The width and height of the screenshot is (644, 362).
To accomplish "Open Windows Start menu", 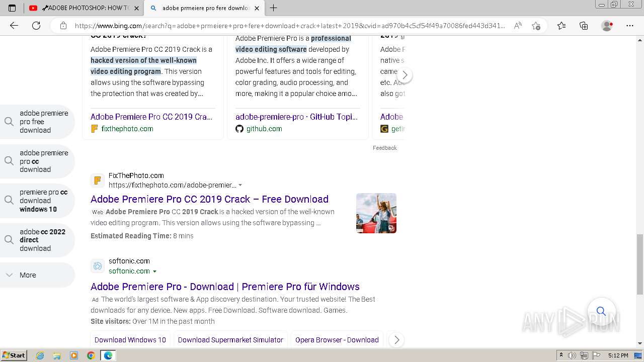I will pos(14,355).
